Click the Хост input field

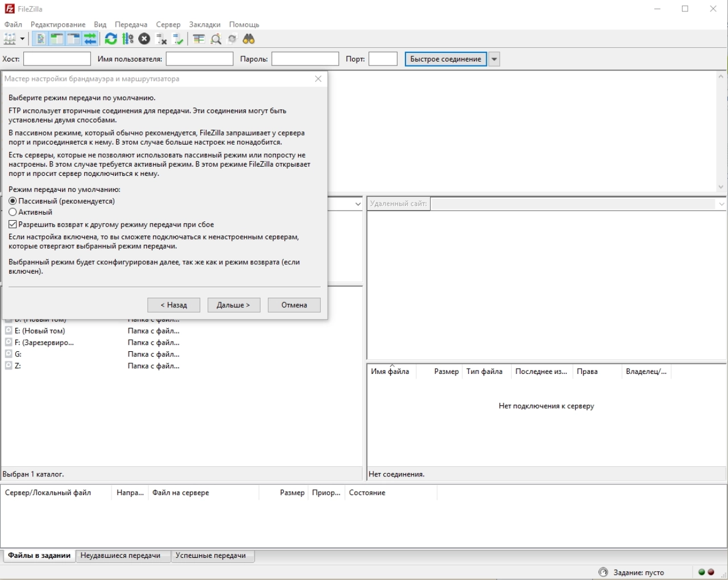[57, 59]
